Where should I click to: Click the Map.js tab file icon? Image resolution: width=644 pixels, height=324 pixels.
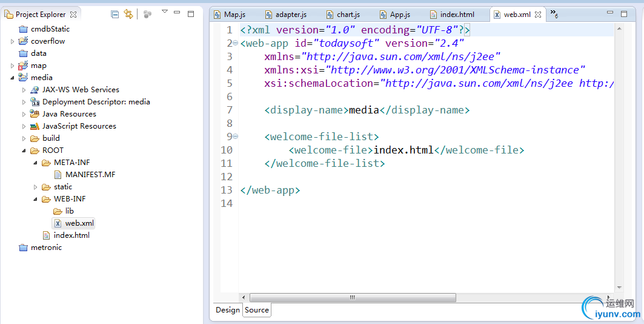[x=217, y=15]
